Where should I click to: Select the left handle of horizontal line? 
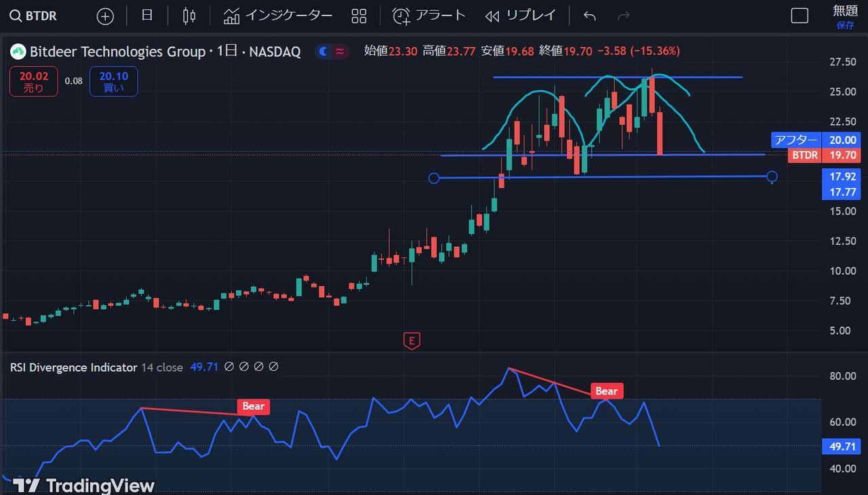(435, 178)
